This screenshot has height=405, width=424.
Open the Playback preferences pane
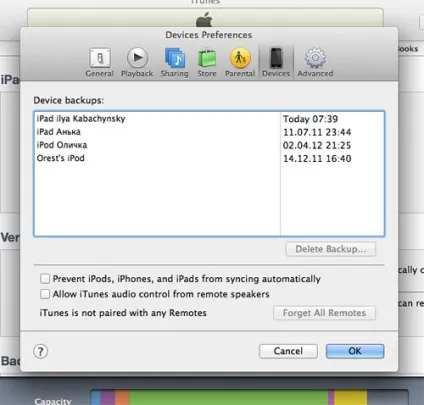137,63
